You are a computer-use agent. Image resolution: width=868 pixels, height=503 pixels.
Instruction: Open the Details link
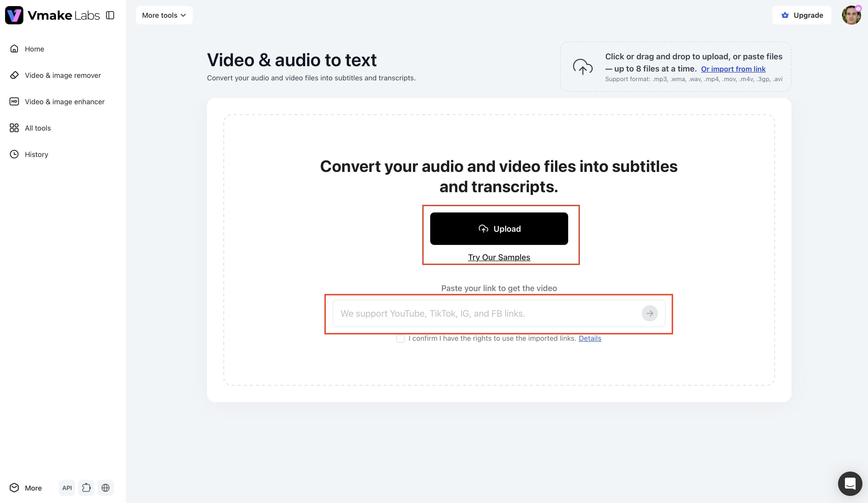(x=590, y=338)
